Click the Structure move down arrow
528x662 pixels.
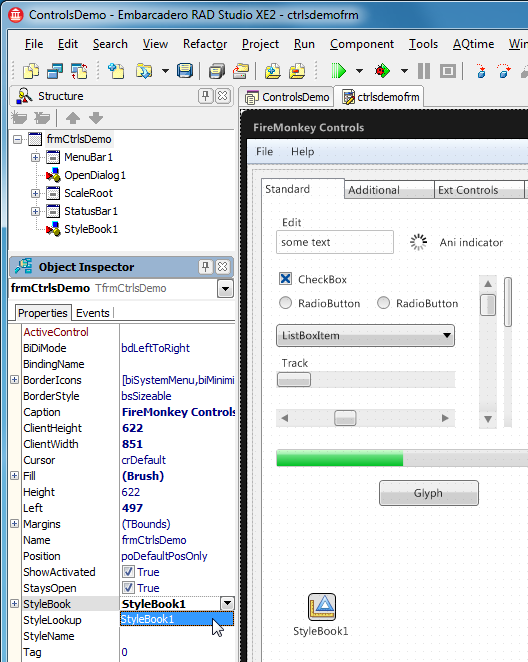(x=96, y=118)
